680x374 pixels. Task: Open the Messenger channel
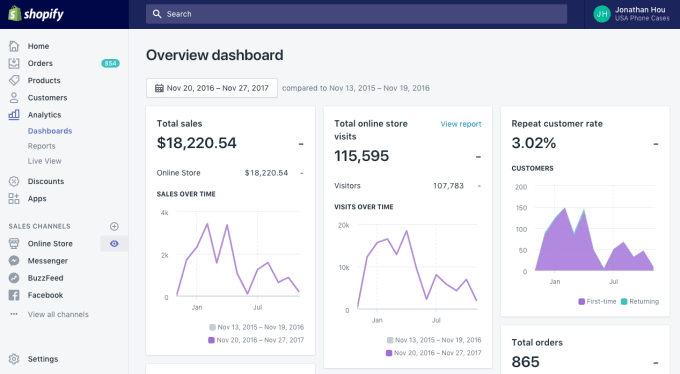(48, 261)
